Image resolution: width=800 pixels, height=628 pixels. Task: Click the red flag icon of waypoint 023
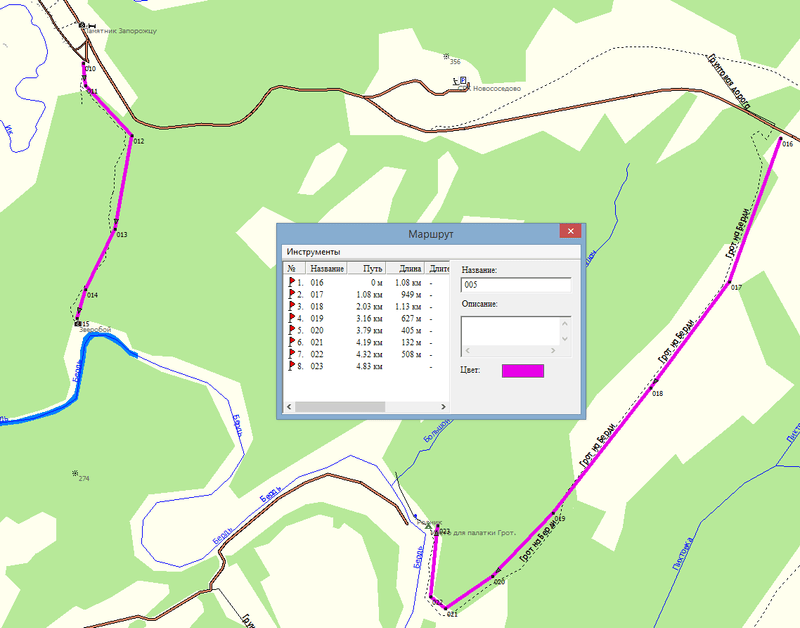tap(292, 366)
